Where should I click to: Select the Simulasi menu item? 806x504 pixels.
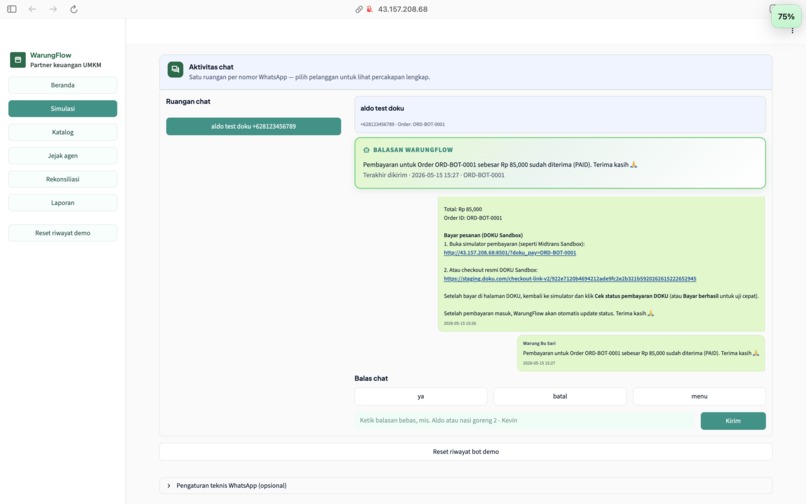(x=63, y=109)
